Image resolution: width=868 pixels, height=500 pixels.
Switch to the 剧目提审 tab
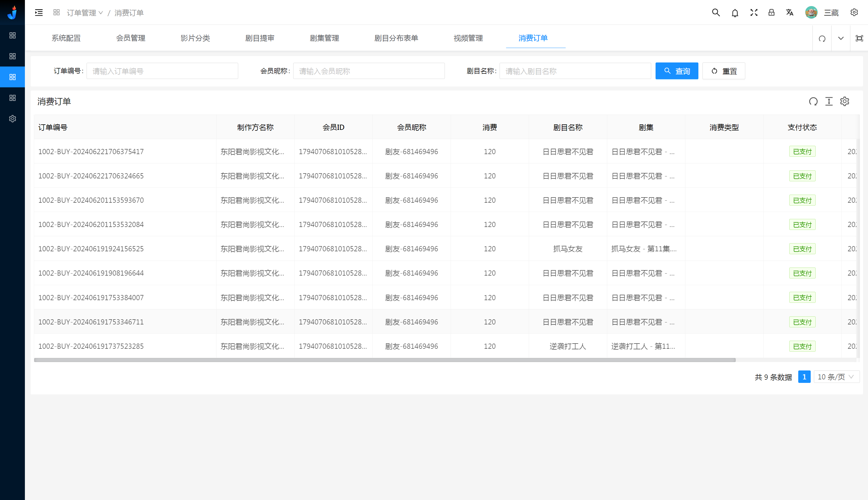(x=259, y=38)
